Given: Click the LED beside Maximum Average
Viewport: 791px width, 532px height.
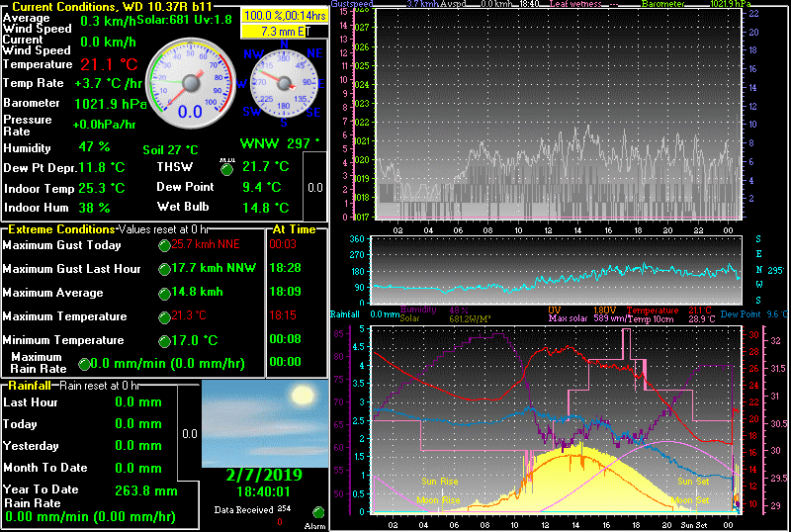Looking at the screenshot, I should pyautogui.click(x=164, y=294).
